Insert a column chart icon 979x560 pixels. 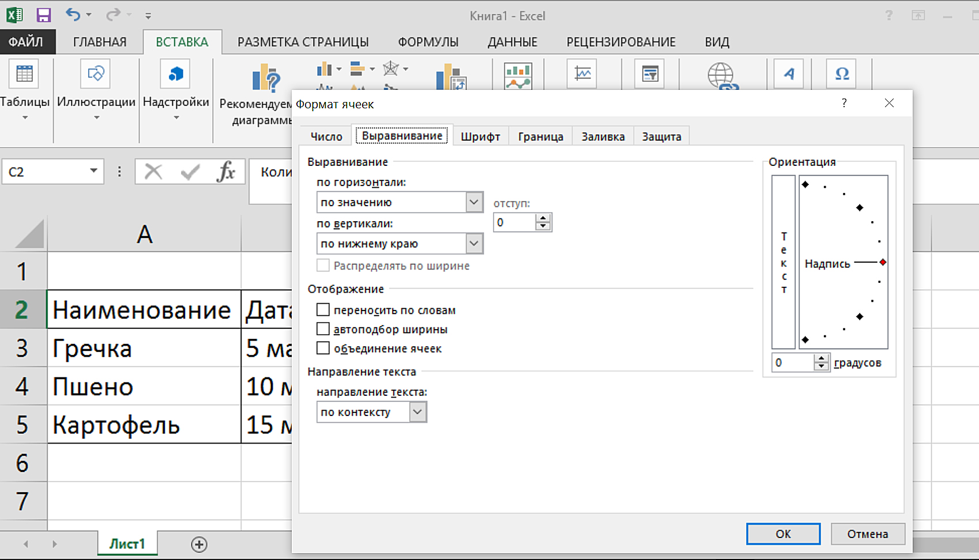tap(324, 70)
